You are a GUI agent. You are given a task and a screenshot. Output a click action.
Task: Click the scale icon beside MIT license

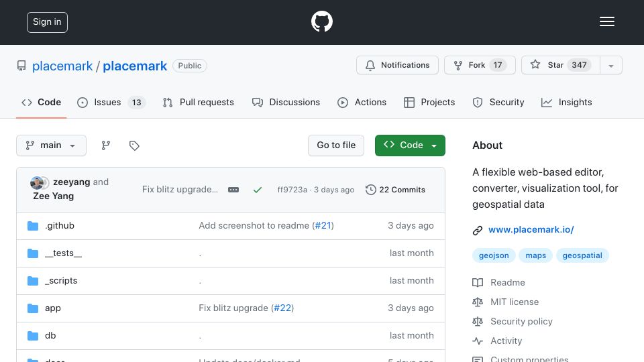pyautogui.click(x=477, y=302)
